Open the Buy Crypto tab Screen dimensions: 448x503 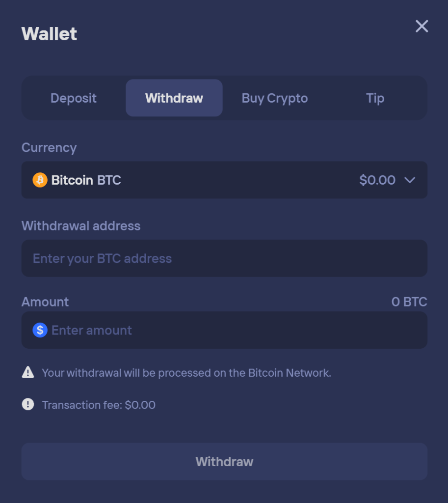tap(274, 98)
